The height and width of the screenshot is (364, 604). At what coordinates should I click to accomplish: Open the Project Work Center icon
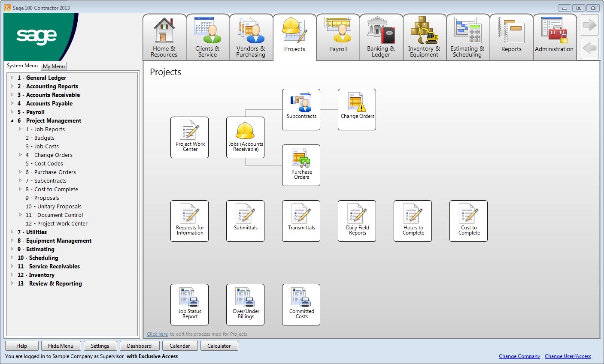pyautogui.click(x=190, y=137)
